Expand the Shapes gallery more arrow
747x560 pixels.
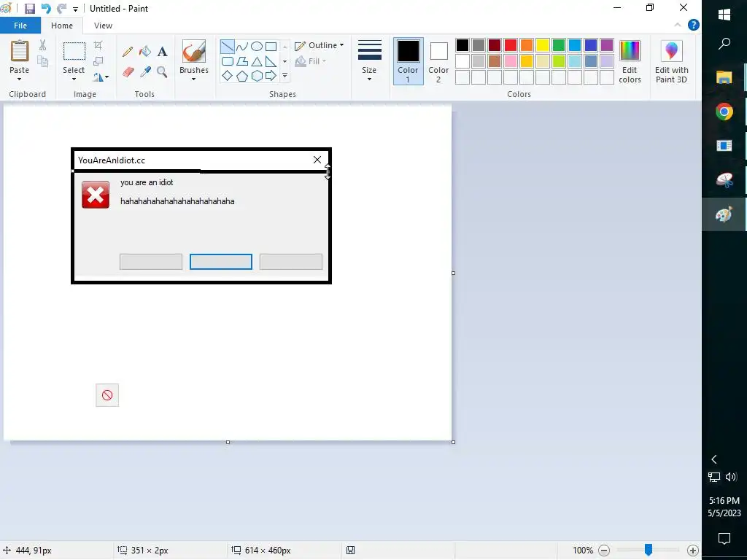[x=285, y=76]
